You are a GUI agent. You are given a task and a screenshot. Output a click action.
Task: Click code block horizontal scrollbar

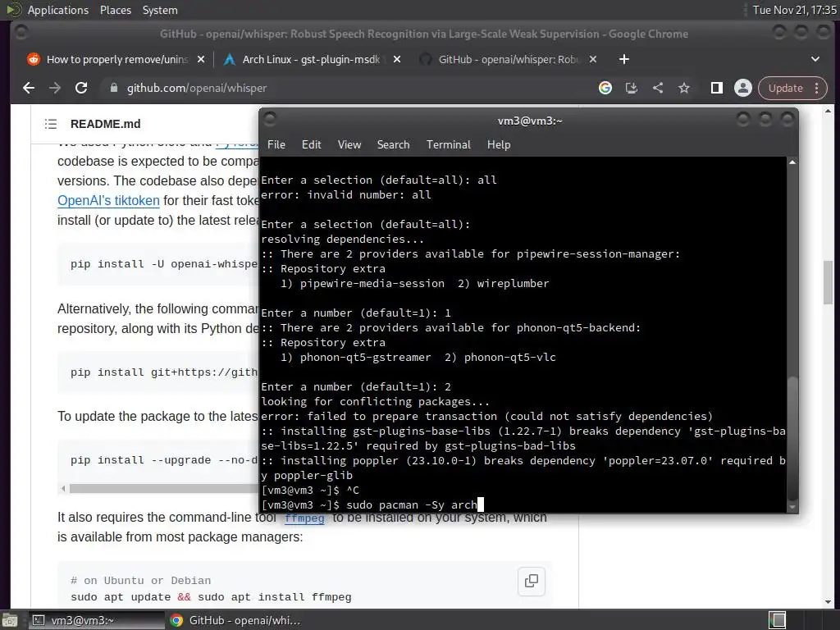click(163, 489)
